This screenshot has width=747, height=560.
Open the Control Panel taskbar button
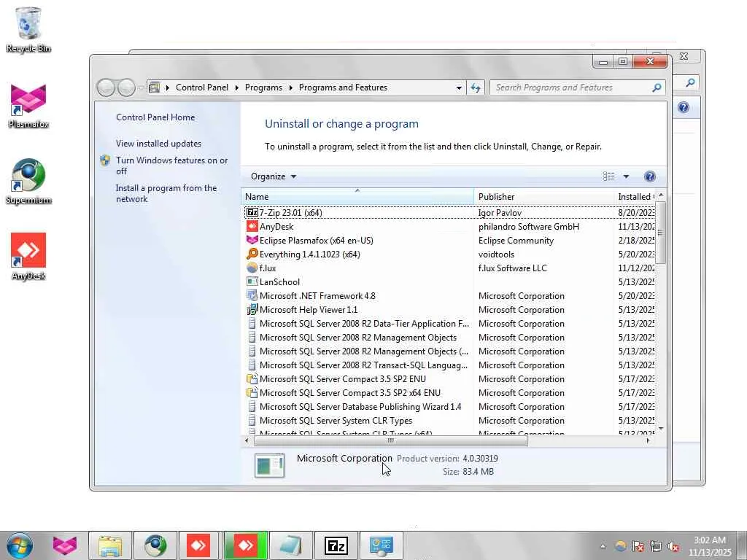click(x=381, y=545)
